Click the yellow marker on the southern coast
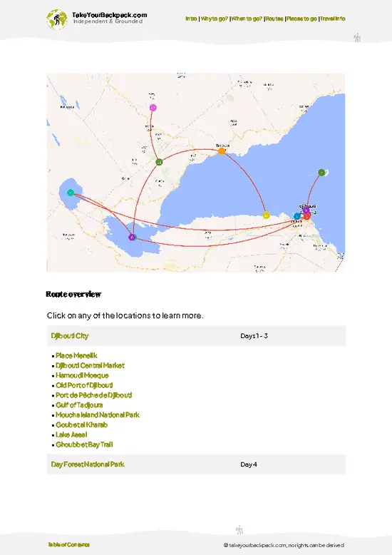The height and width of the screenshot is (555, 392). 267,215
